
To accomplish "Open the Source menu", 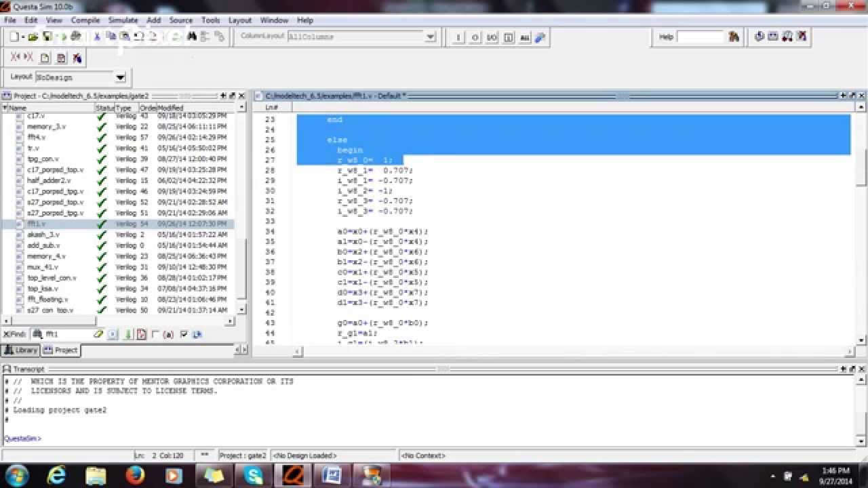I will [x=180, y=20].
